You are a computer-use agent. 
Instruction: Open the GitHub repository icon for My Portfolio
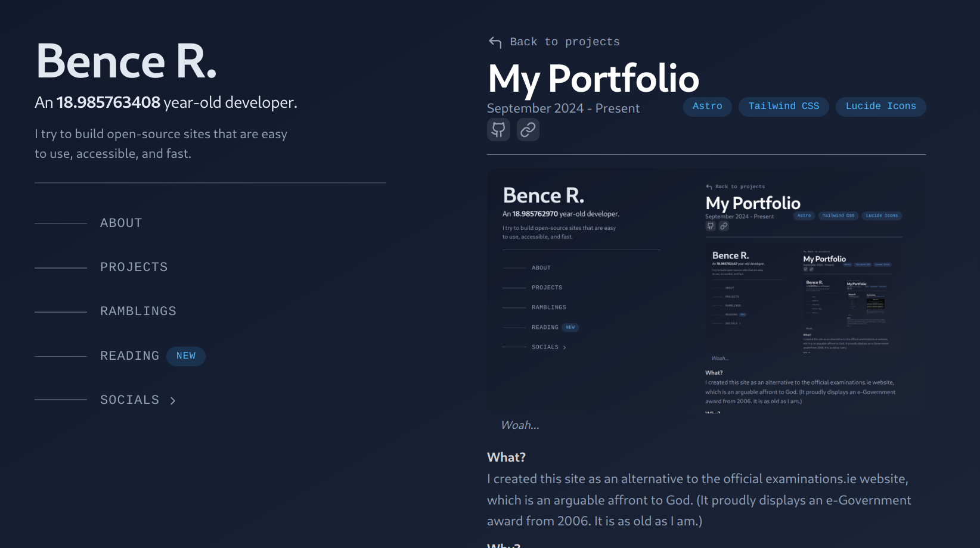(498, 129)
